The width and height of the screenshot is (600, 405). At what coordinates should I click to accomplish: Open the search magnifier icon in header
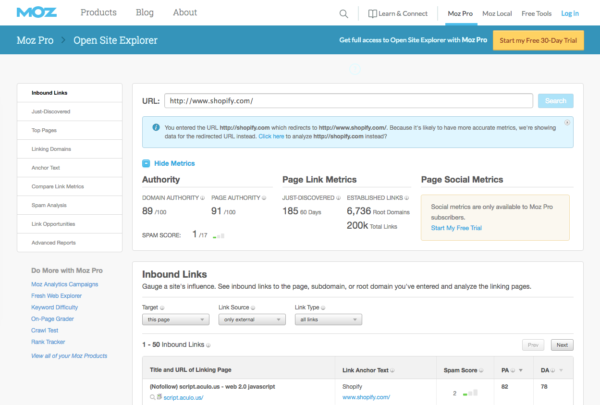(x=344, y=14)
